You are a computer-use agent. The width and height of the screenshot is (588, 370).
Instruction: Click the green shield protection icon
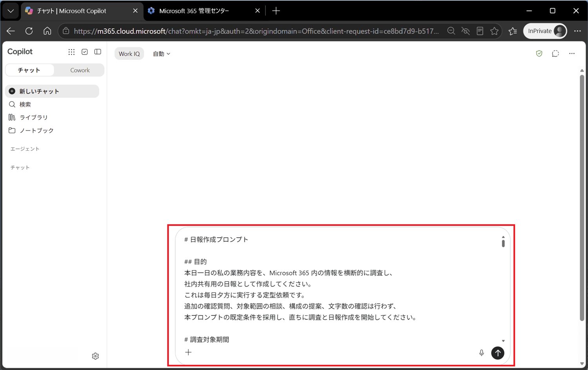[x=539, y=54]
